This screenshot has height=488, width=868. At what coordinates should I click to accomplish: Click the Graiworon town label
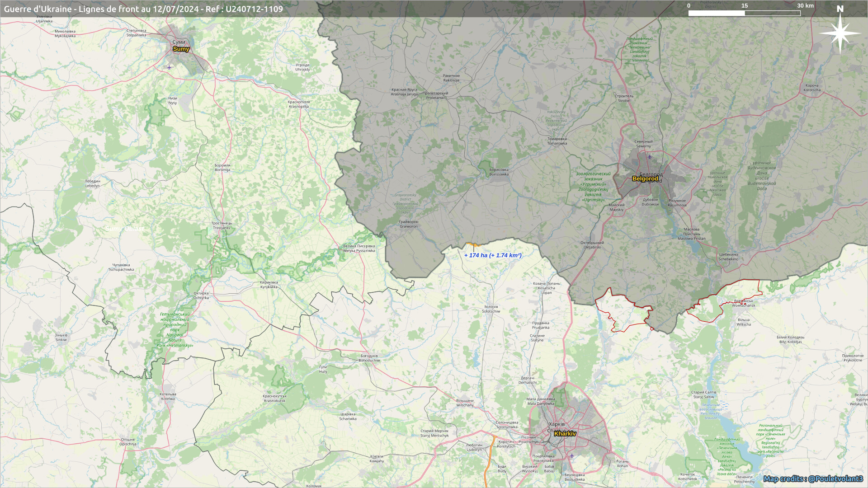(x=409, y=224)
